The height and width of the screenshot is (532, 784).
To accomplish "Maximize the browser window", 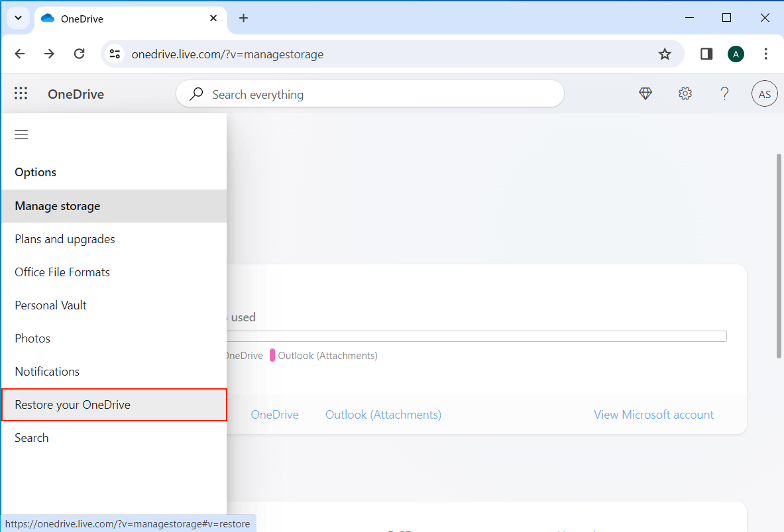I will (x=726, y=18).
